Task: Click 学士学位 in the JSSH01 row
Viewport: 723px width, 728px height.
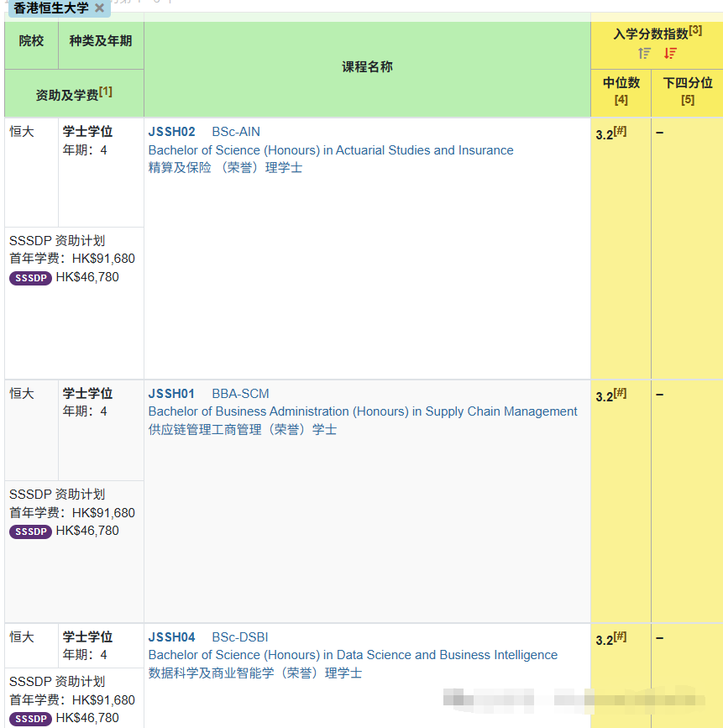Action: [x=88, y=393]
